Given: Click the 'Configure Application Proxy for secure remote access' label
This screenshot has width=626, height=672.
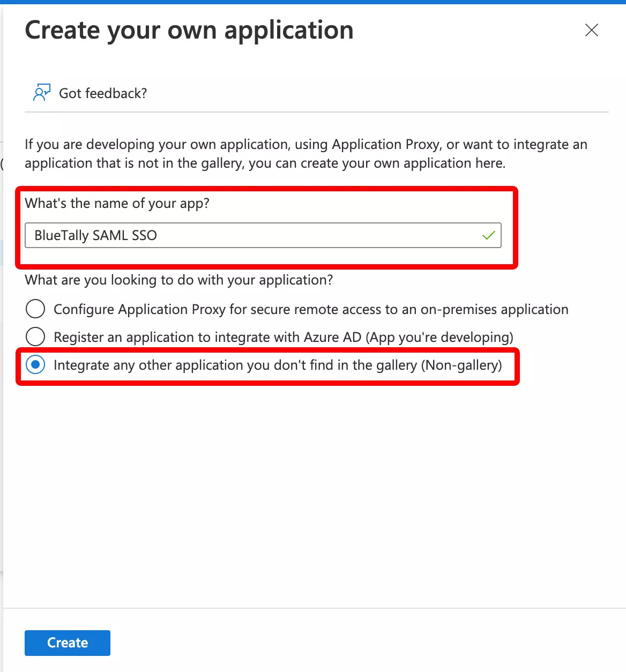Looking at the screenshot, I should 311,309.
